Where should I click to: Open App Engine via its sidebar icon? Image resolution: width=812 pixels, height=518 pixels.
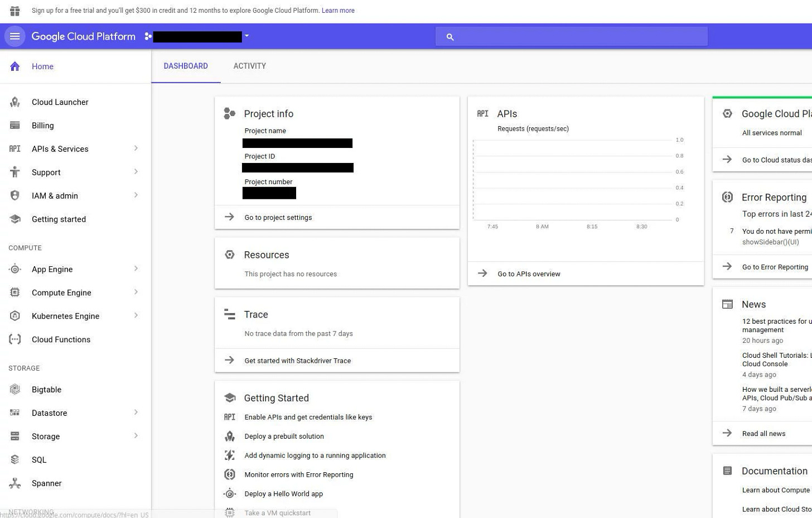click(x=14, y=269)
